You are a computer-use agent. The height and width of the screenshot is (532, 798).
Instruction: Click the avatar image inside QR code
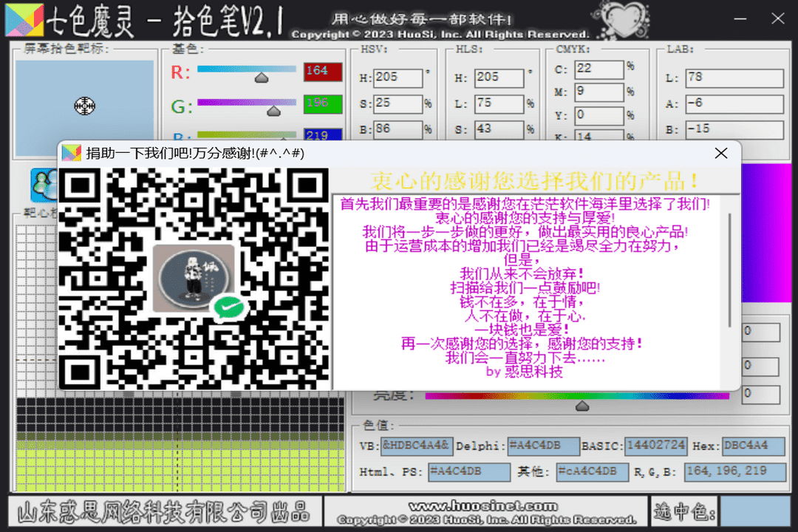coord(193,277)
